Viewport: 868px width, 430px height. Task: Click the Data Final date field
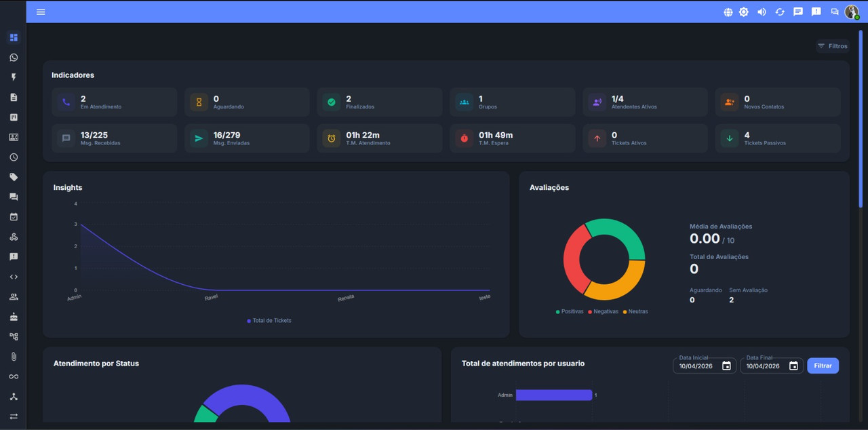click(x=771, y=366)
